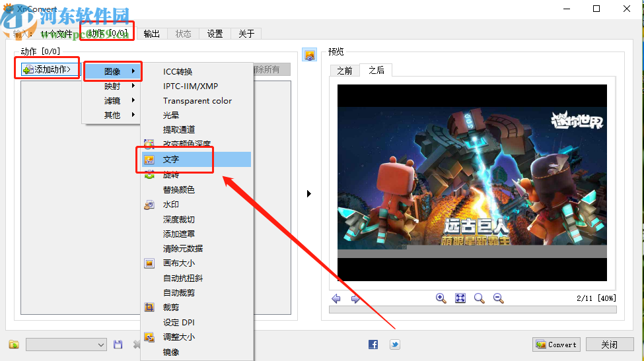This screenshot has width=644, height=361.
Task: Open the script preset dropdown
Action: [x=66, y=345]
